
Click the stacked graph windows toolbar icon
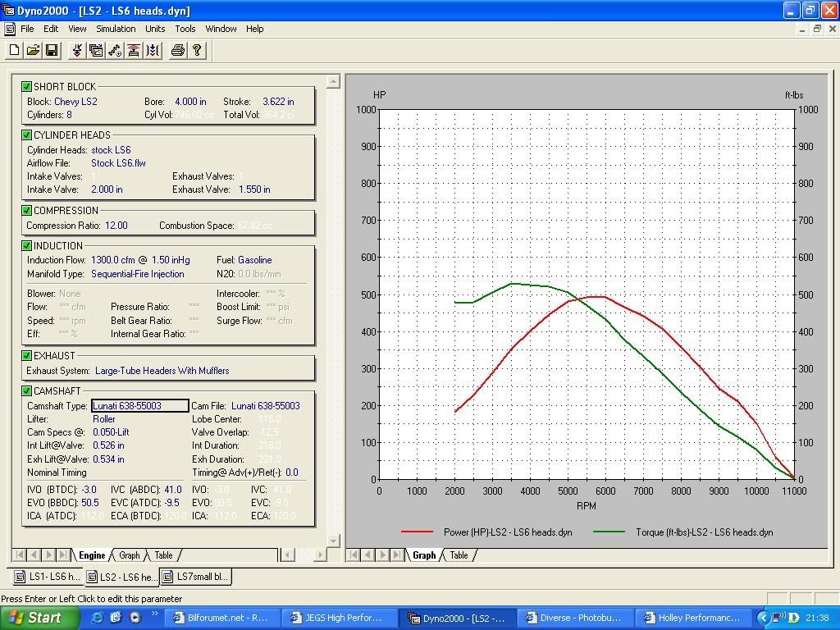[x=96, y=50]
